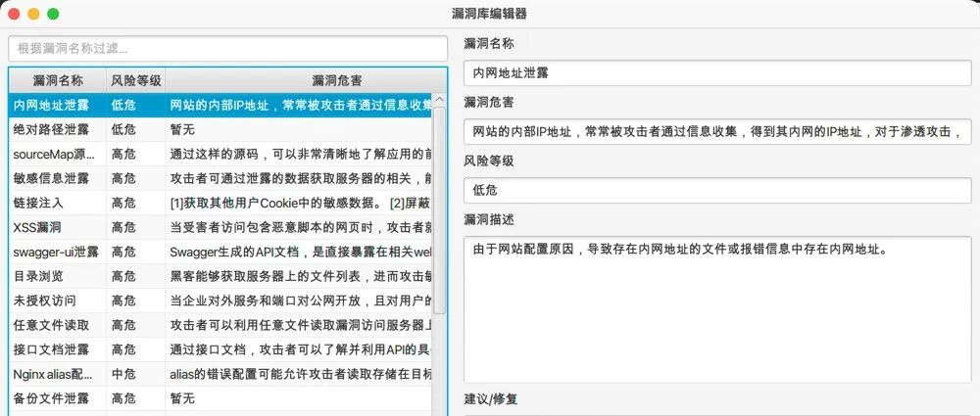Select the 敏感信息泄露 row
The height and width of the screenshot is (416, 980).
(x=220, y=178)
